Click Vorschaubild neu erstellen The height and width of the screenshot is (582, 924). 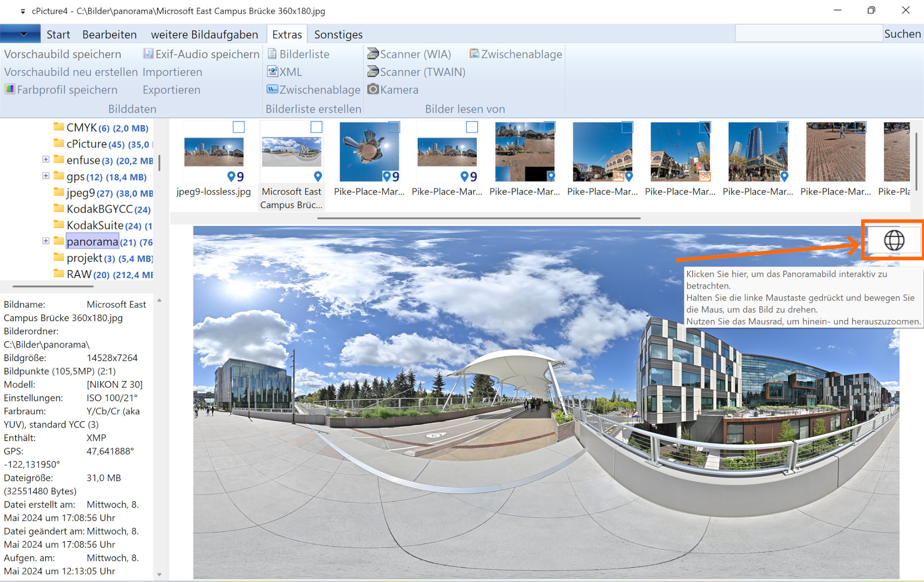pyautogui.click(x=71, y=72)
